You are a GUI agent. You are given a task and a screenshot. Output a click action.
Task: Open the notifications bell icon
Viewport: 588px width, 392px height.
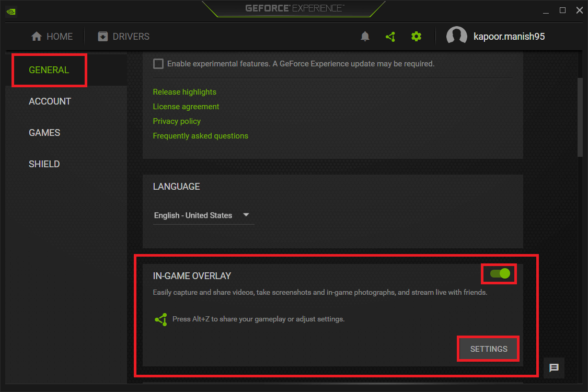point(365,37)
